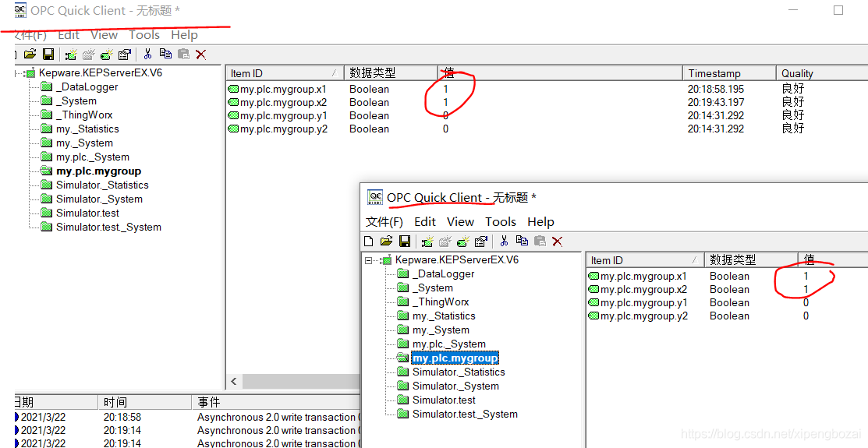Back window OPC Quick Client title icon
The width and height of the screenshot is (868, 448).
pos(20,10)
